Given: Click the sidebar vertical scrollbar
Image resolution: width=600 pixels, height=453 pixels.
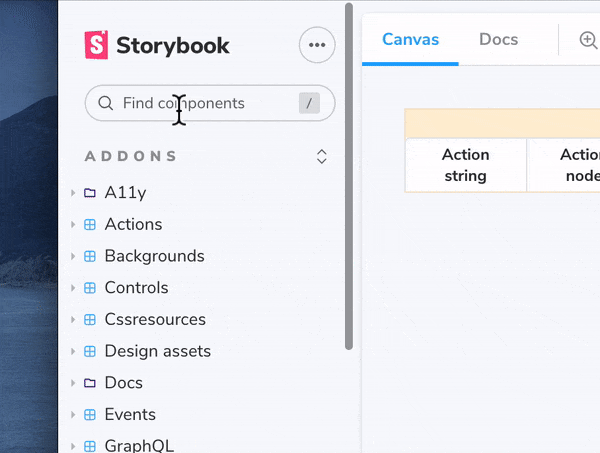Looking at the screenshot, I should [349, 176].
